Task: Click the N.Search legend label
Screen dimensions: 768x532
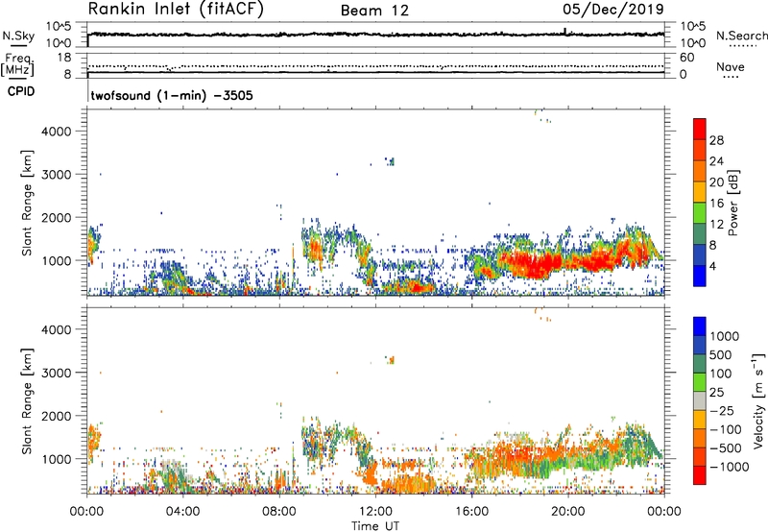Action: pyautogui.click(x=741, y=36)
